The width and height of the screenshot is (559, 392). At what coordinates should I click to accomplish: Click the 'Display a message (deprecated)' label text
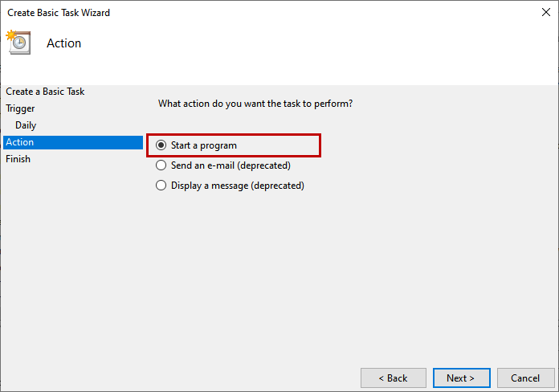tap(238, 186)
